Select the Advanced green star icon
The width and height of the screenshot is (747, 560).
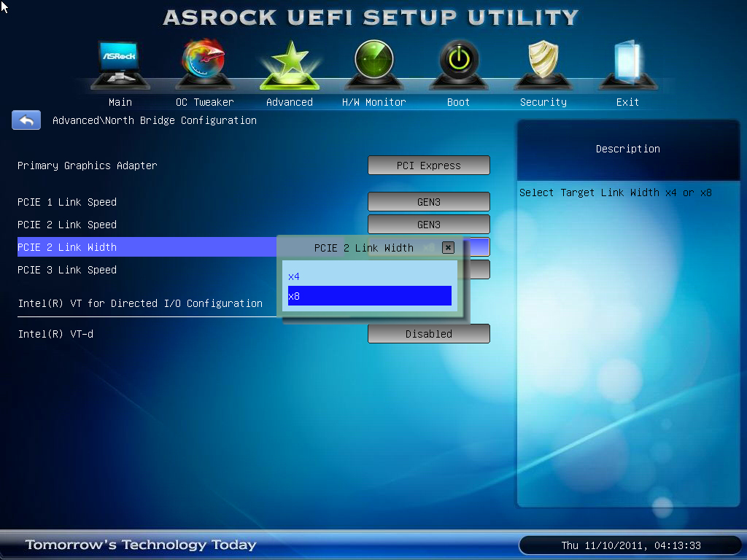point(289,65)
